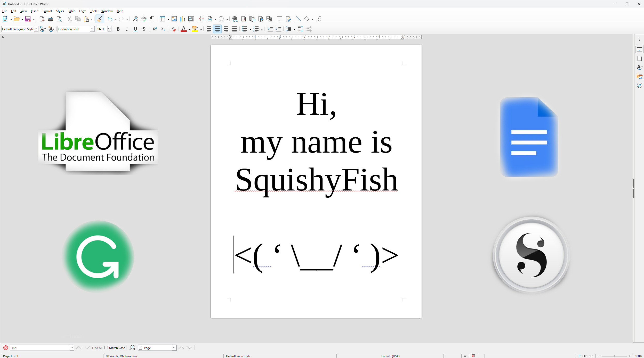The height and width of the screenshot is (358, 644).
Task: Cut the selection with scissors icon
Action: click(69, 19)
